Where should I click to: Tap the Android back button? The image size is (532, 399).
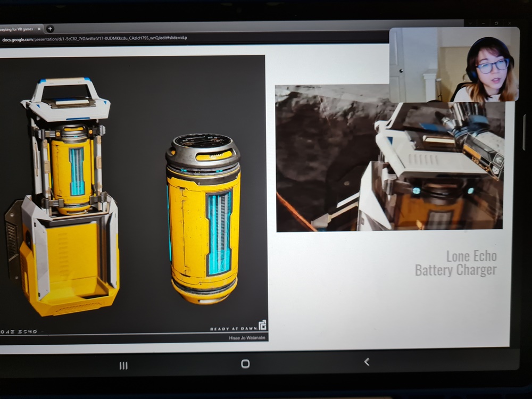click(x=367, y=362)
